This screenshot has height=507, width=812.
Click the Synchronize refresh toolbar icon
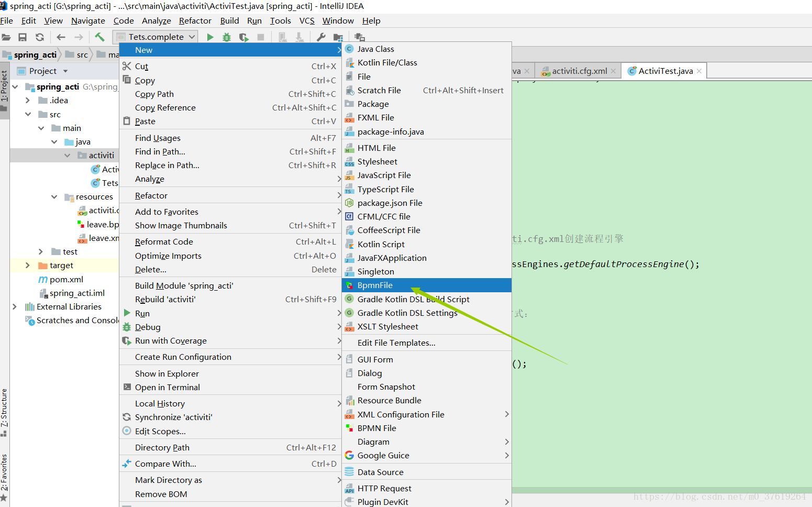click(x=40, y=37)
